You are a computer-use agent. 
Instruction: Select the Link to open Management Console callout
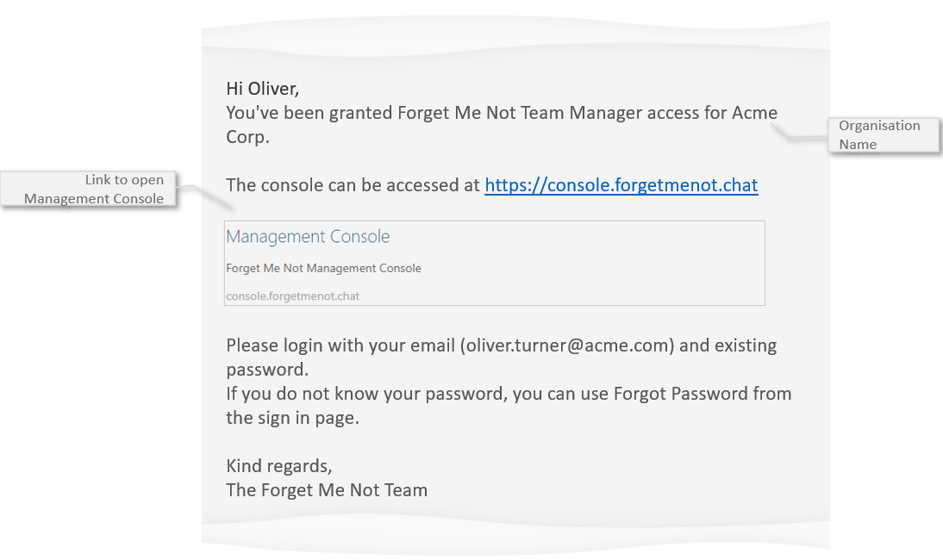[x=95, y=190]
